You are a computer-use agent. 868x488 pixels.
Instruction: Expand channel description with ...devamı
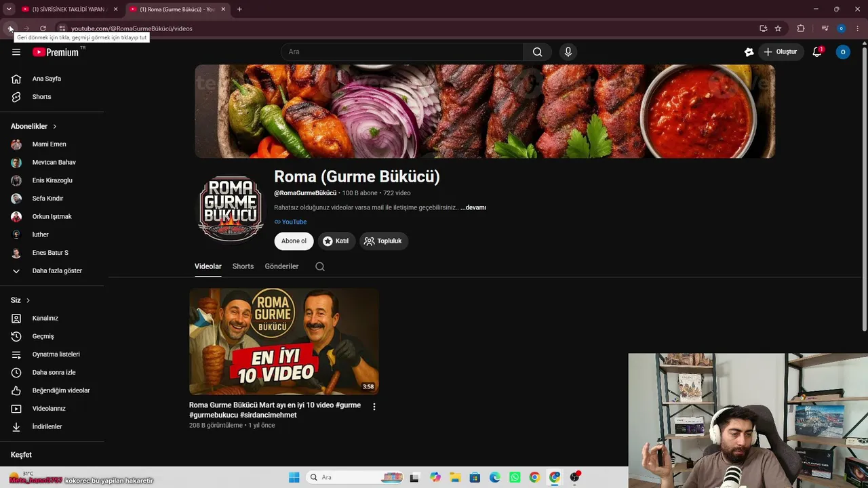click(473, 207)
